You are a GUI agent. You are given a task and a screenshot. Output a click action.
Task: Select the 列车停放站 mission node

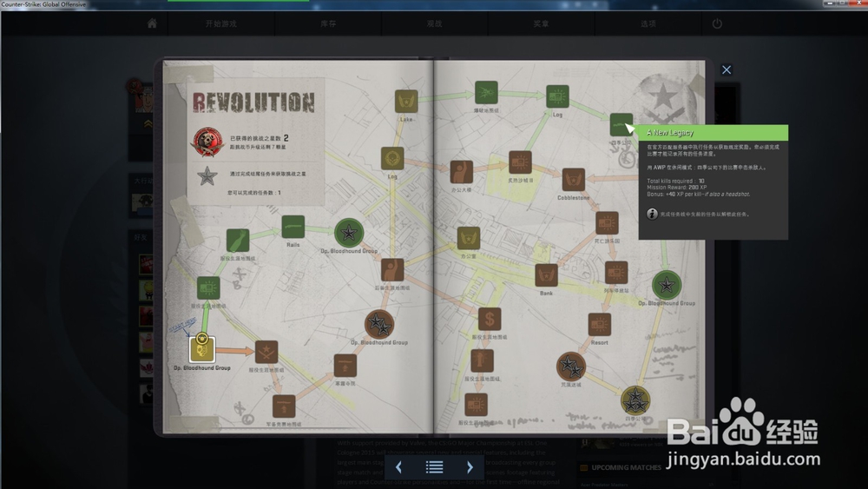coord(616,273)
